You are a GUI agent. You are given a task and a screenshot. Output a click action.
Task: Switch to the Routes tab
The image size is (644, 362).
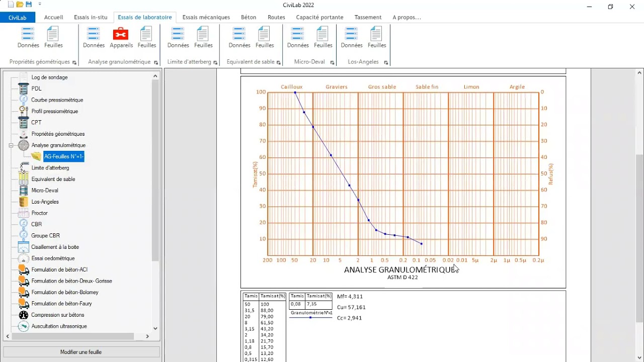(276, 17)
